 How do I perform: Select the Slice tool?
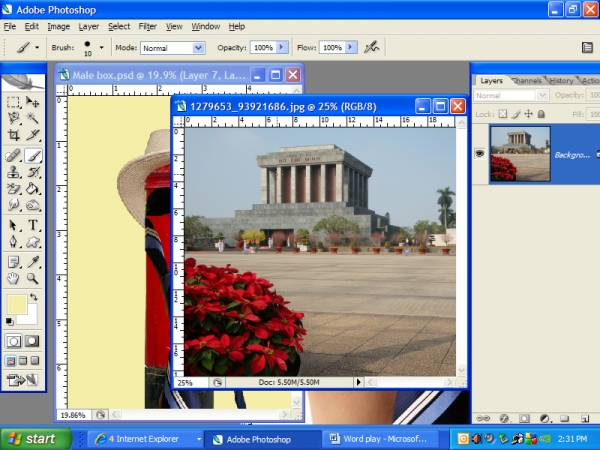[33, 135]
